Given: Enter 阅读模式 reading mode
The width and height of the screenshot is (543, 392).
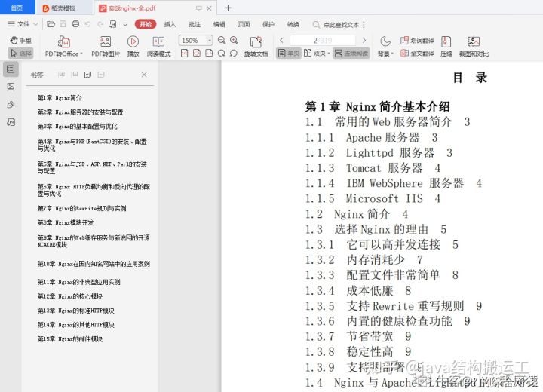Looking at the screenshot, I should 158,46.
